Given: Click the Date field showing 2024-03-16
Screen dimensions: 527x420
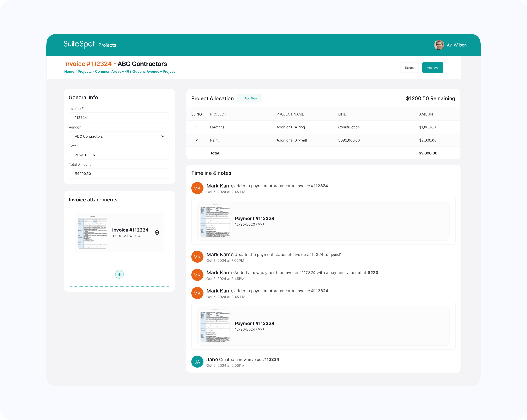Looking at the screenshot, I should tap(119, 155).
